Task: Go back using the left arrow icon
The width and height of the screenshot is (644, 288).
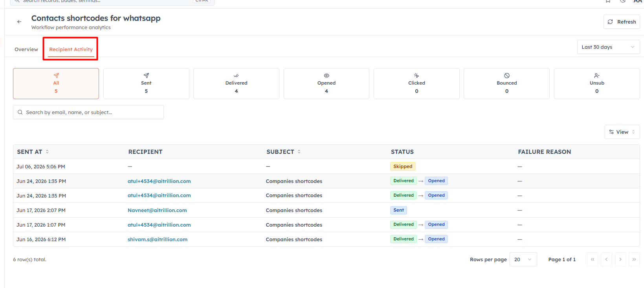Action: [19, 22]
